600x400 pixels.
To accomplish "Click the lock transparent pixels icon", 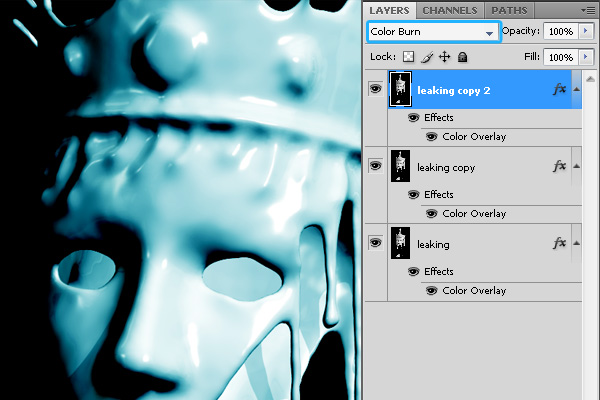I will pyautogui.click(x=409, y=57).
